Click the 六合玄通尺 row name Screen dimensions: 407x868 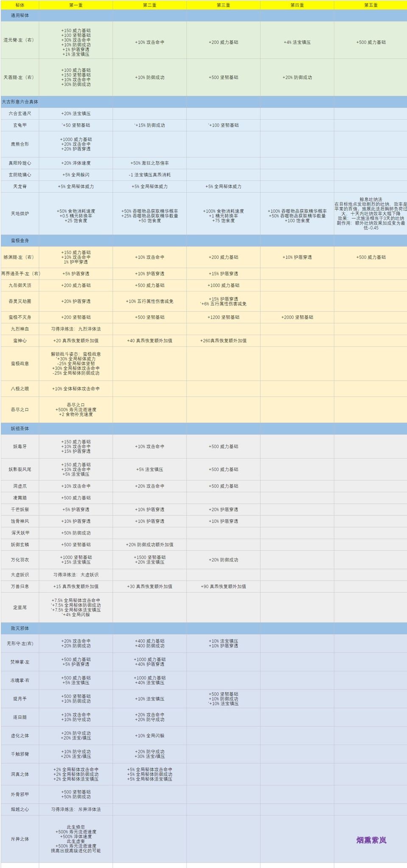click(x=20, y=114)
